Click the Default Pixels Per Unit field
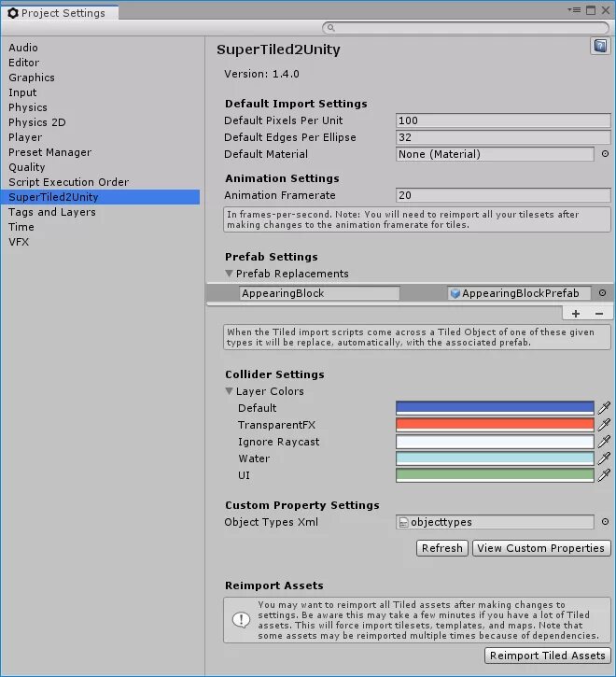Image resolution: width=616 pixels, height=677 pixels. coord(503,120)
